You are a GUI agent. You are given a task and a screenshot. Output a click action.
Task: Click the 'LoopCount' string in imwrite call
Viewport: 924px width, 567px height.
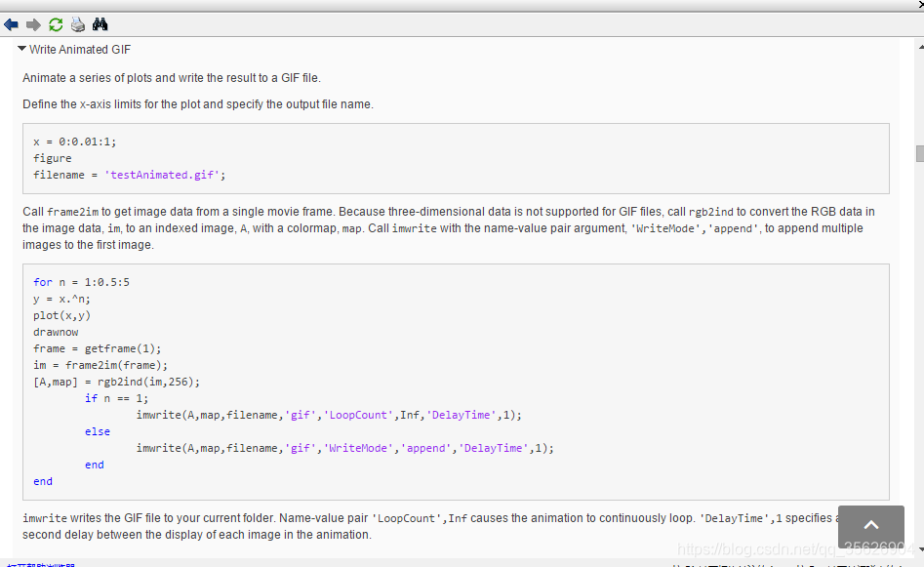pos(358,415)
